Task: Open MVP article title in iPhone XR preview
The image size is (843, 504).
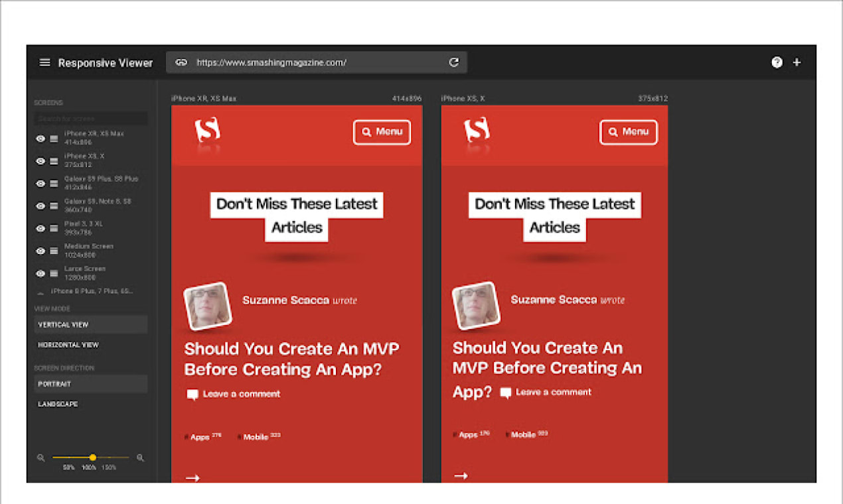Action: tap(292, 359)
